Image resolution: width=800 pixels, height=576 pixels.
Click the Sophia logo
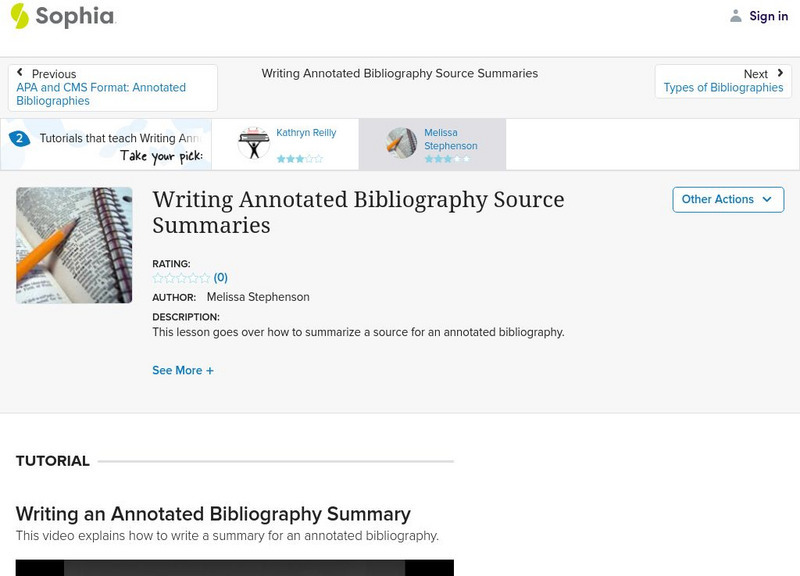coord(62,16)
